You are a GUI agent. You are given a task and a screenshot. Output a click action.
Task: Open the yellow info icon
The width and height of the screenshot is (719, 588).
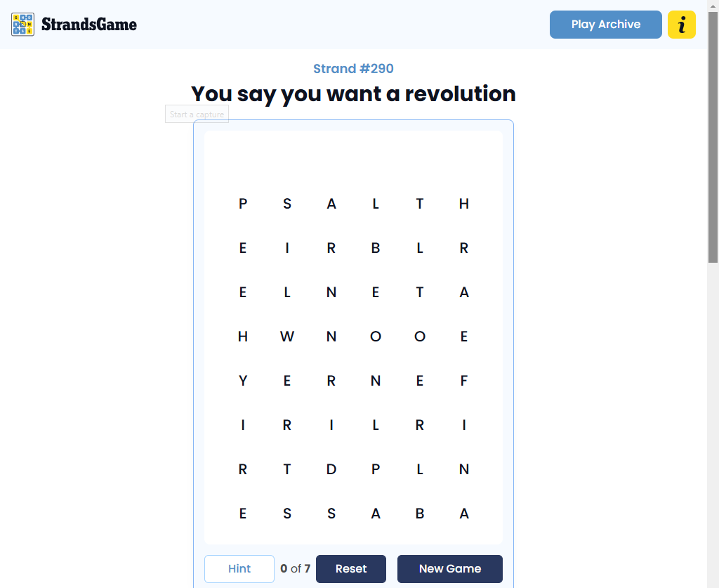[681, 25]
